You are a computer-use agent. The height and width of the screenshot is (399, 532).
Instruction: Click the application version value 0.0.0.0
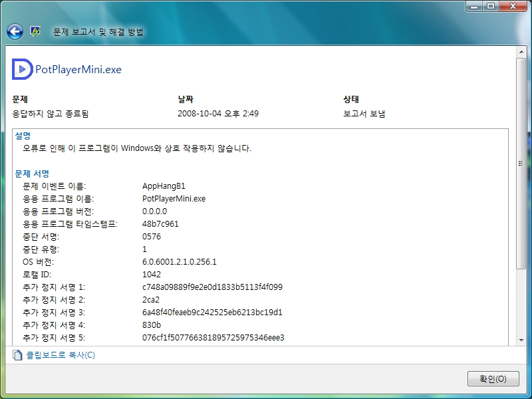155,211
